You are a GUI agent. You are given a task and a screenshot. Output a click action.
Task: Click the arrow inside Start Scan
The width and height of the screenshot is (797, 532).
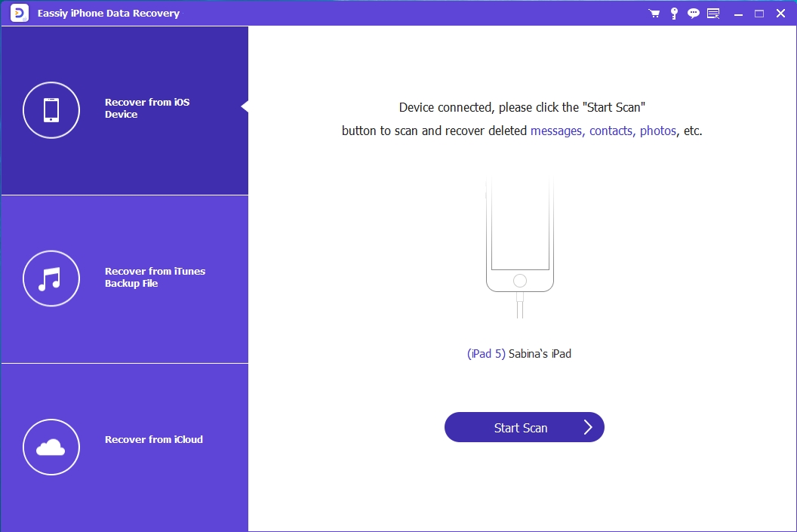588,427
